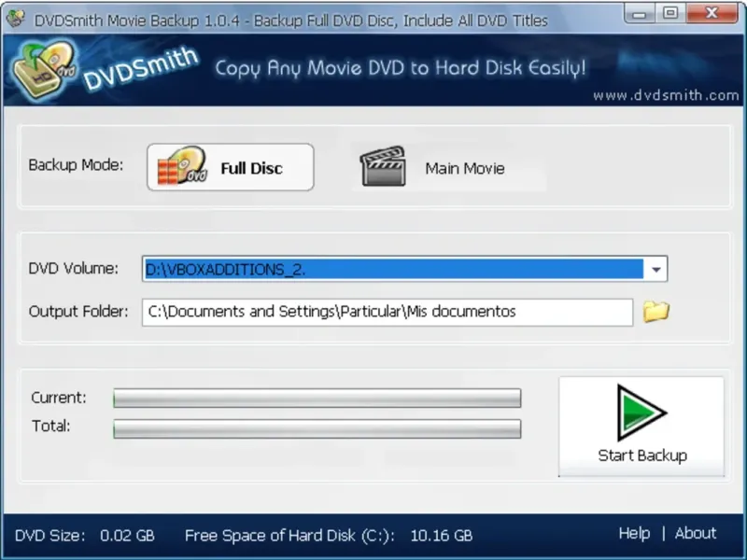Click the Current progress bar
The image size is (747, 560).
point(317,399)
